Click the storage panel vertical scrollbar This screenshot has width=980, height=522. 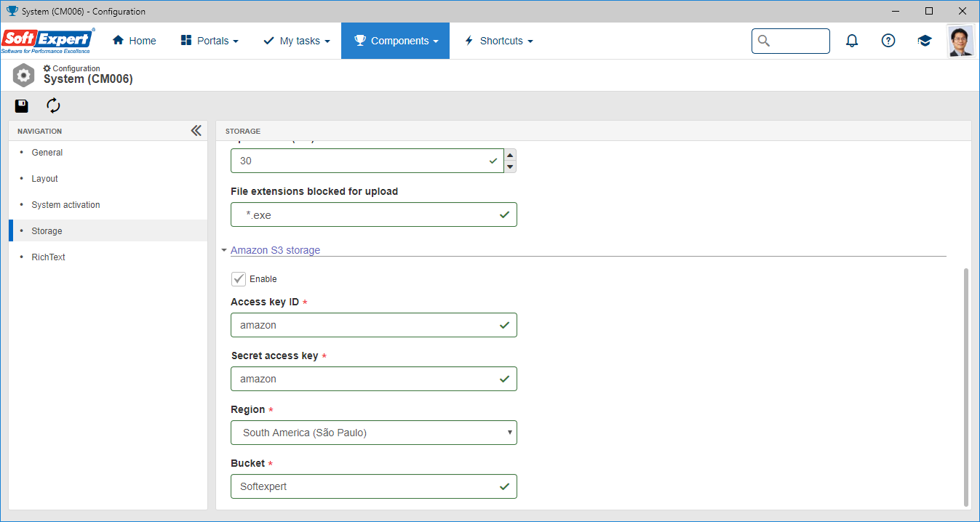966,387
